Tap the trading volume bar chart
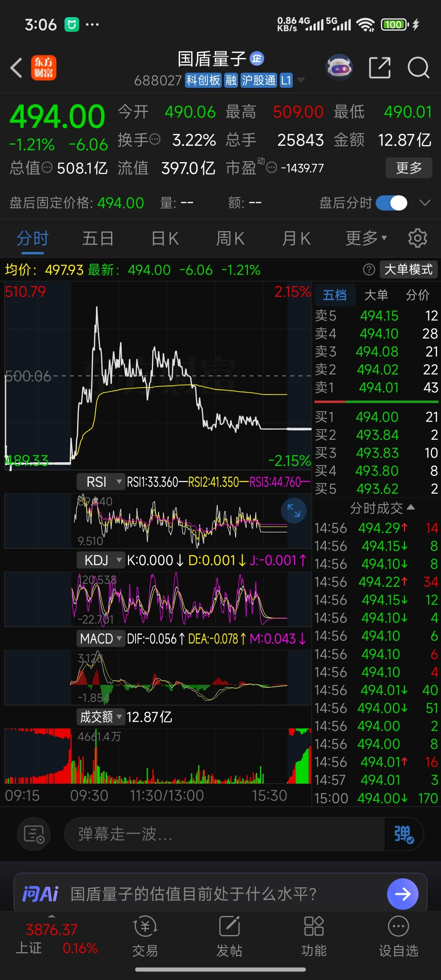Screen dimensions: 441x980 [158, 756]
